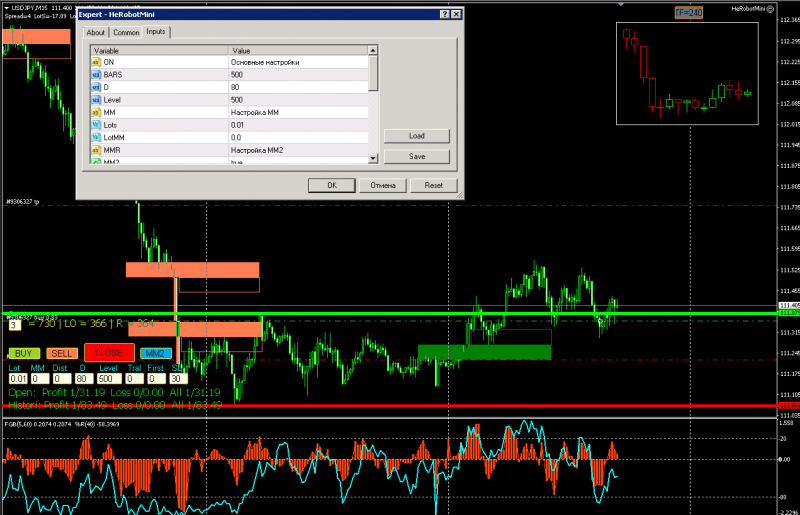Viewport: 800px width, 515px height.
Task: Open the chart menu triangle beside USDJPY,M15
Action: click(7, 8)
